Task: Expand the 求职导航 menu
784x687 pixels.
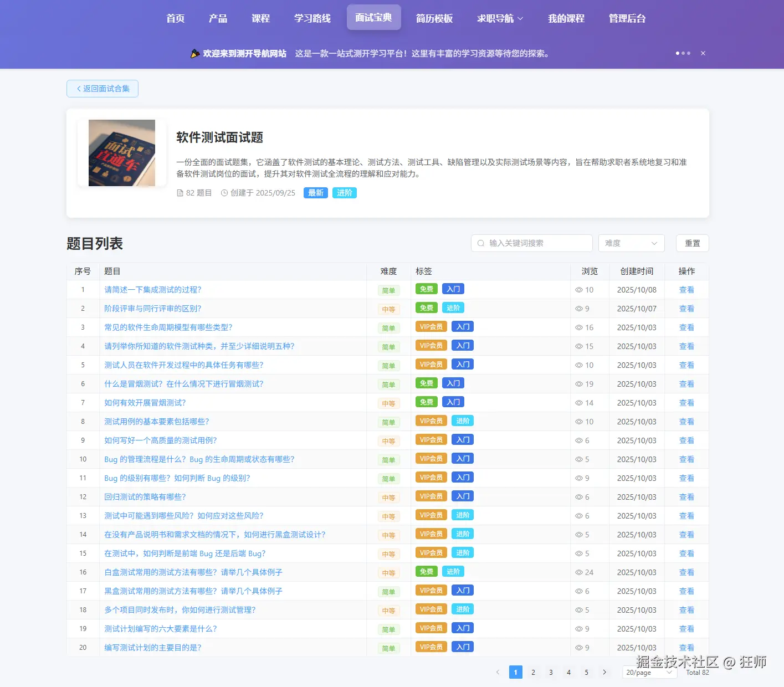Action: tap(500, 18)
